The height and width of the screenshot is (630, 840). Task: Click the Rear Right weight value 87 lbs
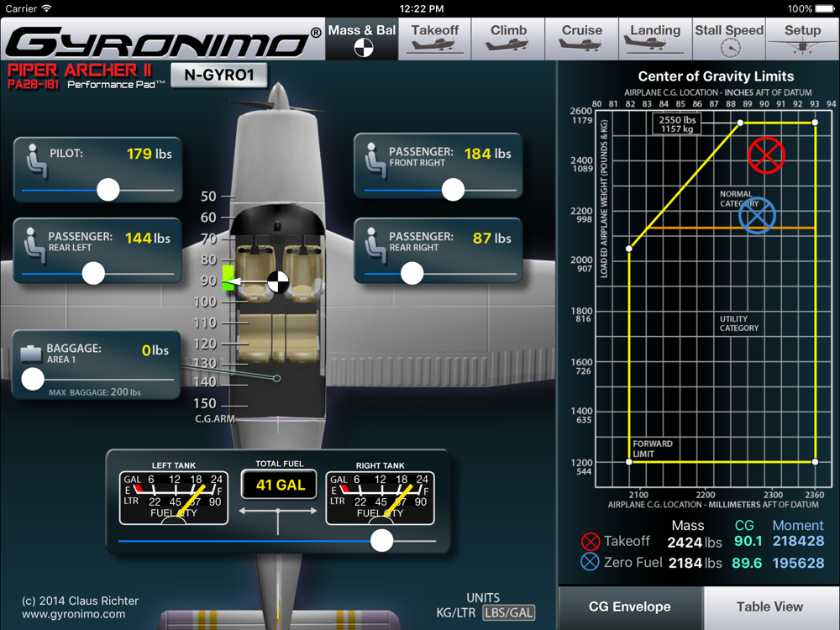pyautogui.click(x=491, y=239)
